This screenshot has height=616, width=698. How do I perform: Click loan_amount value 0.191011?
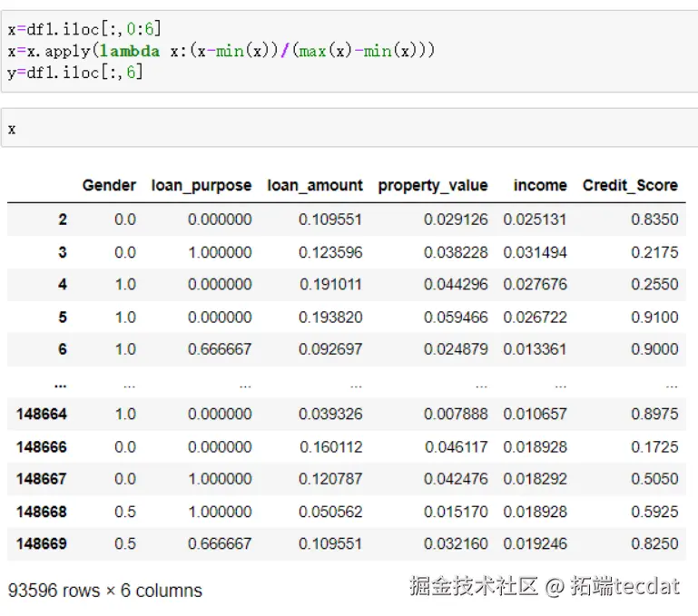tap(330, 284)
